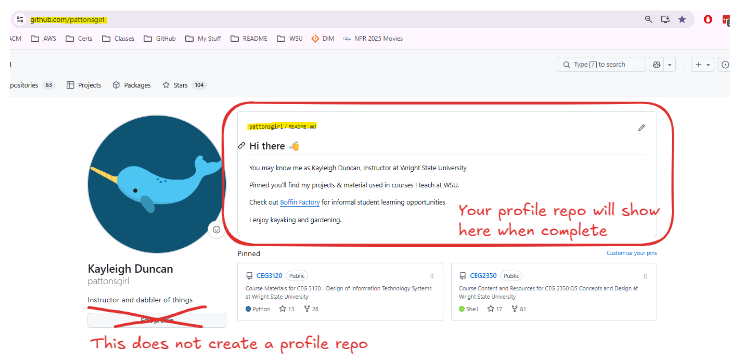
Task: Click Customize your pins link
Action: tap(631, 253)
